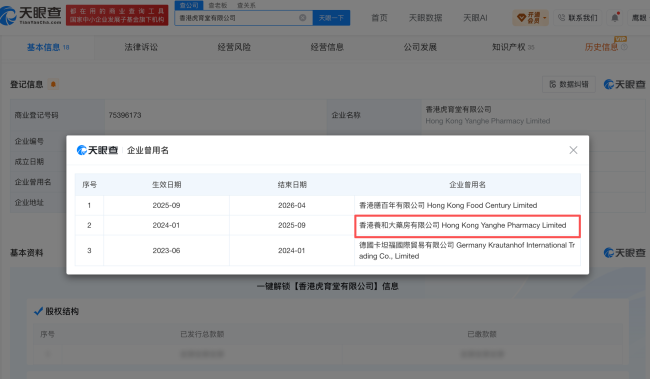Switch to 法律诉讼 tab
Screen dimensions: 650x379
[x=141, y=47]
